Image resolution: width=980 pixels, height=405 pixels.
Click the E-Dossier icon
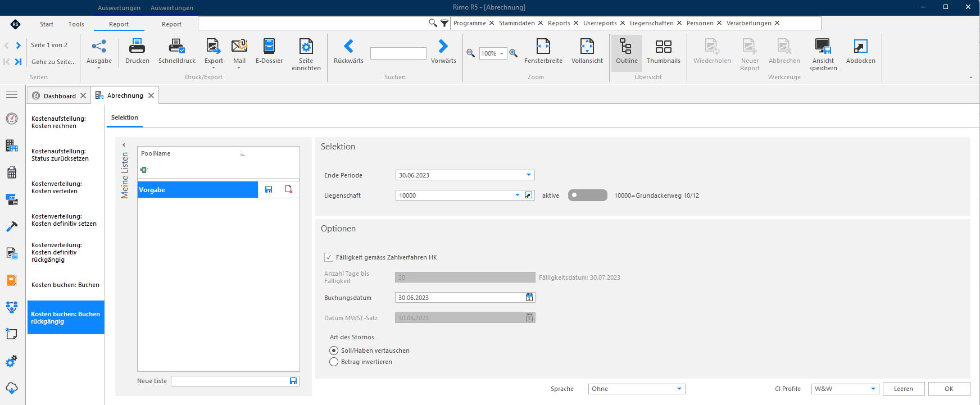pos(269,46)
